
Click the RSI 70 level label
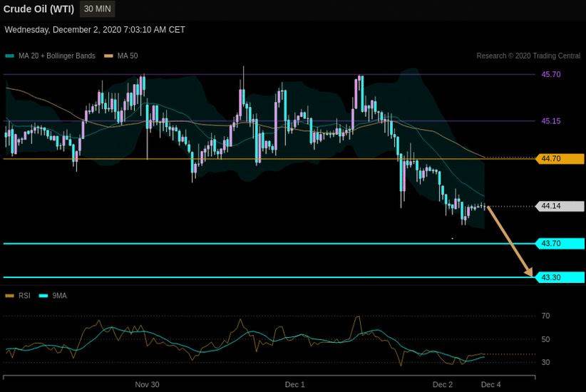(x=545, y=316)
